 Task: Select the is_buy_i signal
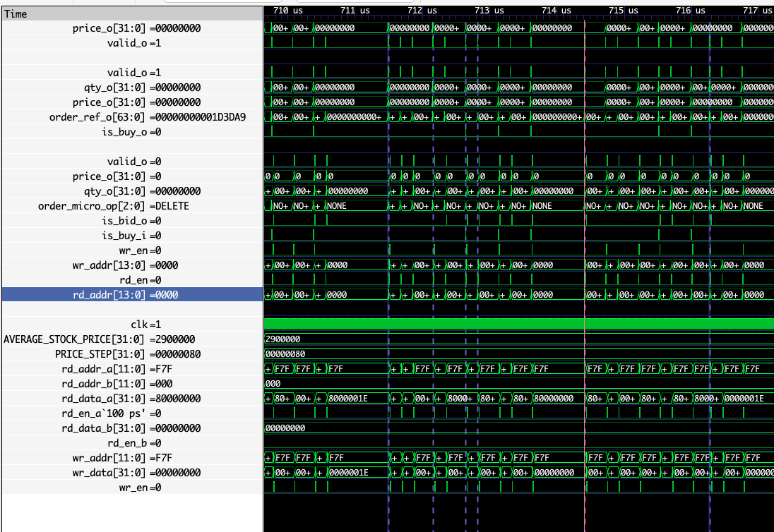[x=131, y=236]
